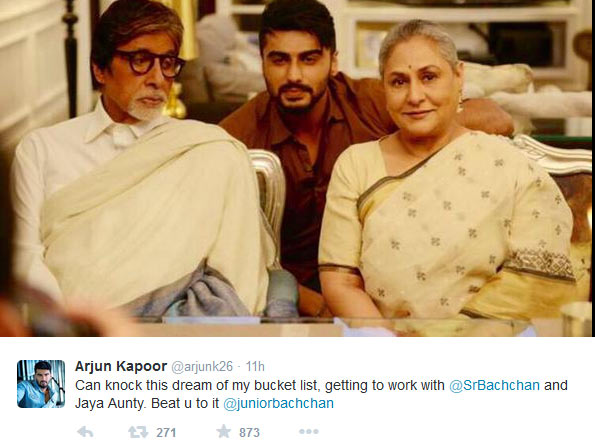Retweet using the retweet arrows icon
The width and height of the screenshot is (595, 440).
pos(138,432)
